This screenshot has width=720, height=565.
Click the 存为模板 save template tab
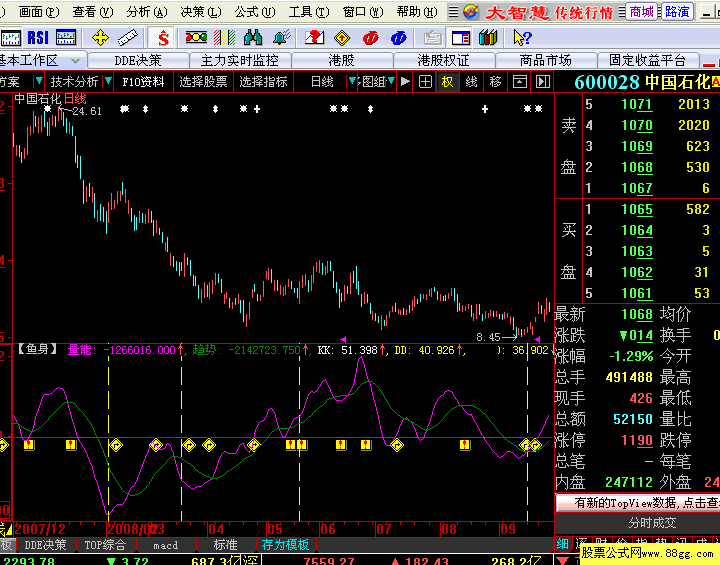[285, 545]
